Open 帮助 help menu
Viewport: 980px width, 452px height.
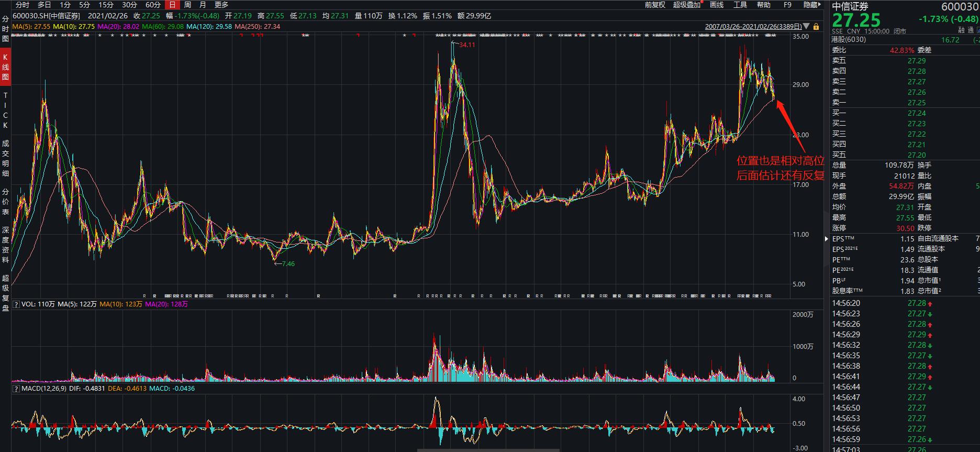(764, 5)
